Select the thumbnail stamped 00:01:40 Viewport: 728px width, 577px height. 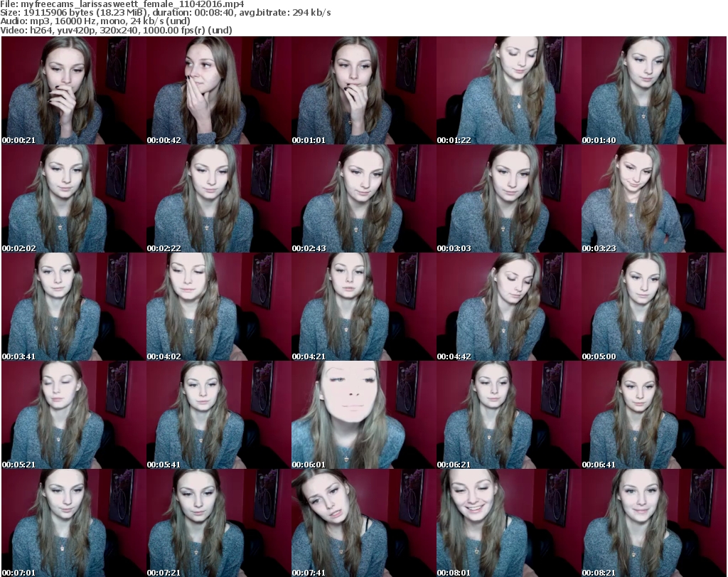click(x=653, y=90)
